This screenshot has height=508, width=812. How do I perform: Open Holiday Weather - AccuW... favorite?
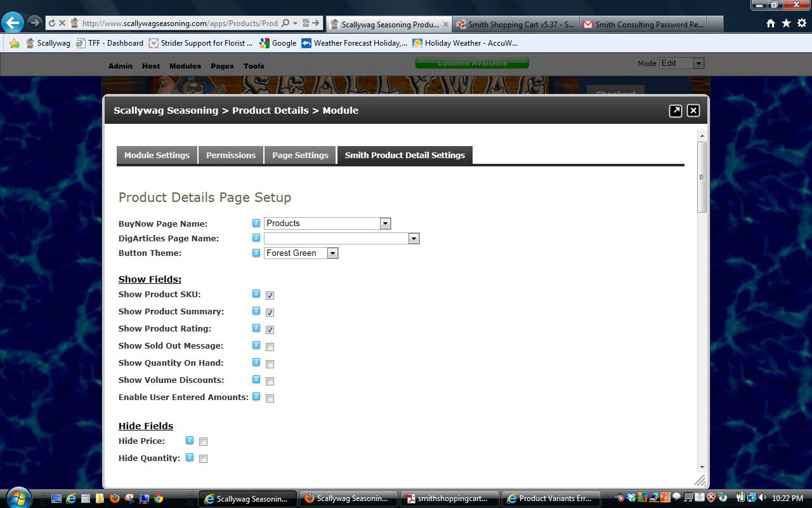[x=465, y=43]
